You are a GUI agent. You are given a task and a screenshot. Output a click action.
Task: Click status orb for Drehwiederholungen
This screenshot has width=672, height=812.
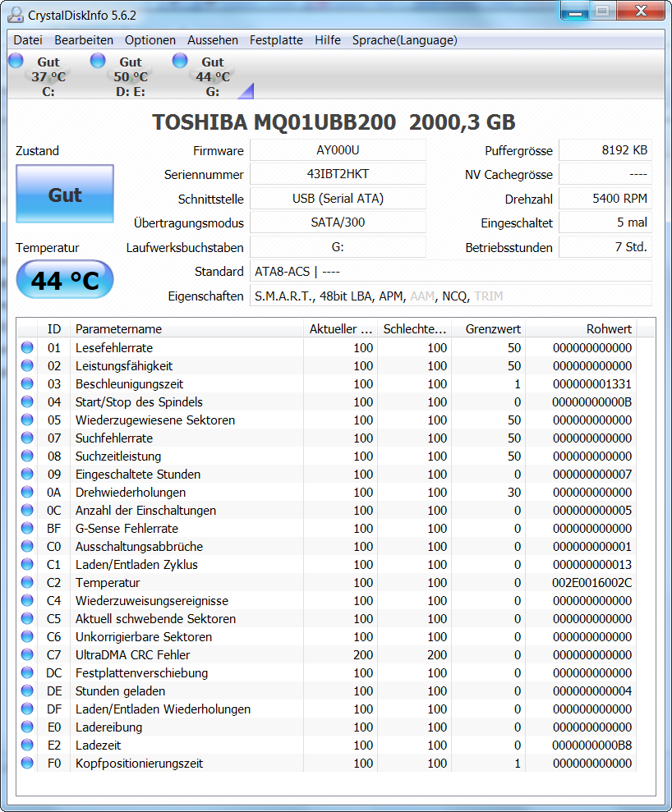pyautogui.click(x=27, y=492)
